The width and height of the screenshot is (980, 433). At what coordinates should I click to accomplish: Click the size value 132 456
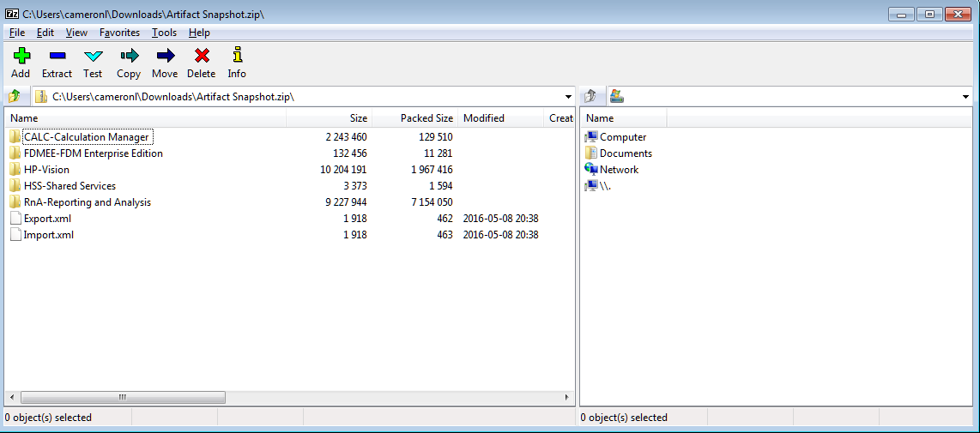(x=348, y=153)
